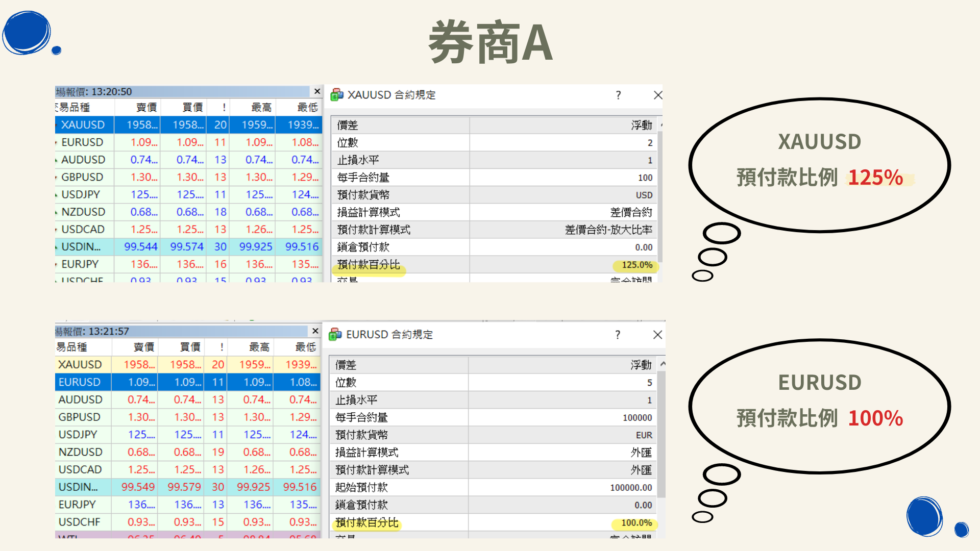980x551 pixels.
Task: Select the NZDUSD symbol in Market Watch
Action: pos(83,212)
